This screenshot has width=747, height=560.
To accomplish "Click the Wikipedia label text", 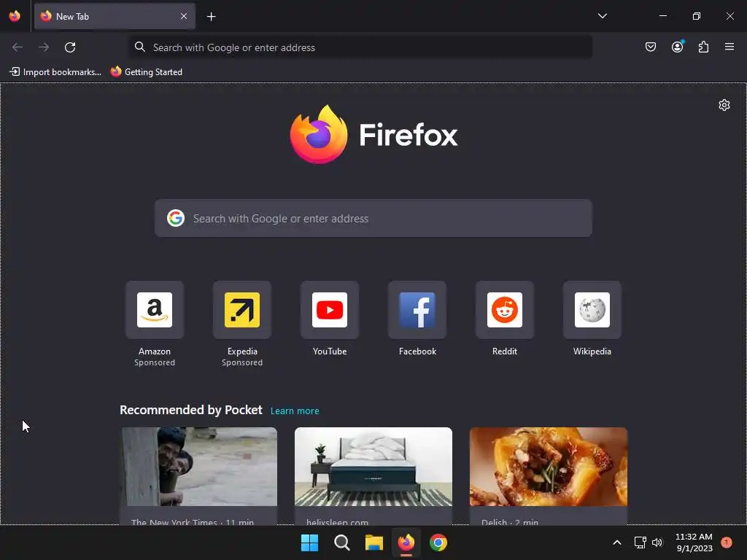I will coord(592,351).
